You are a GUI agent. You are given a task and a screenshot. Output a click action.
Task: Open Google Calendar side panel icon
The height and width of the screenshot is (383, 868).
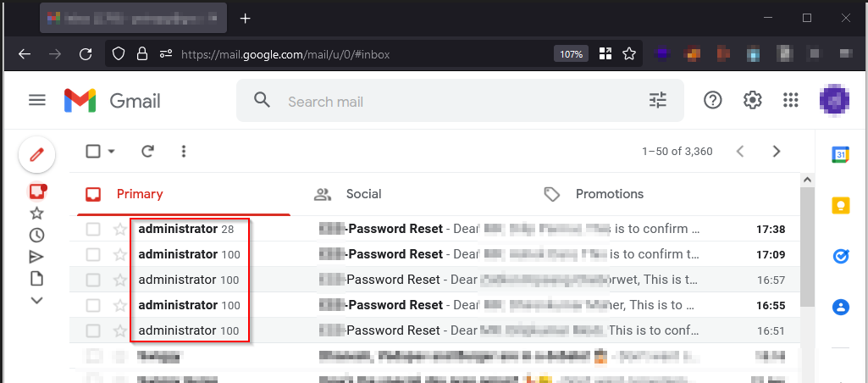click(840, 154)
